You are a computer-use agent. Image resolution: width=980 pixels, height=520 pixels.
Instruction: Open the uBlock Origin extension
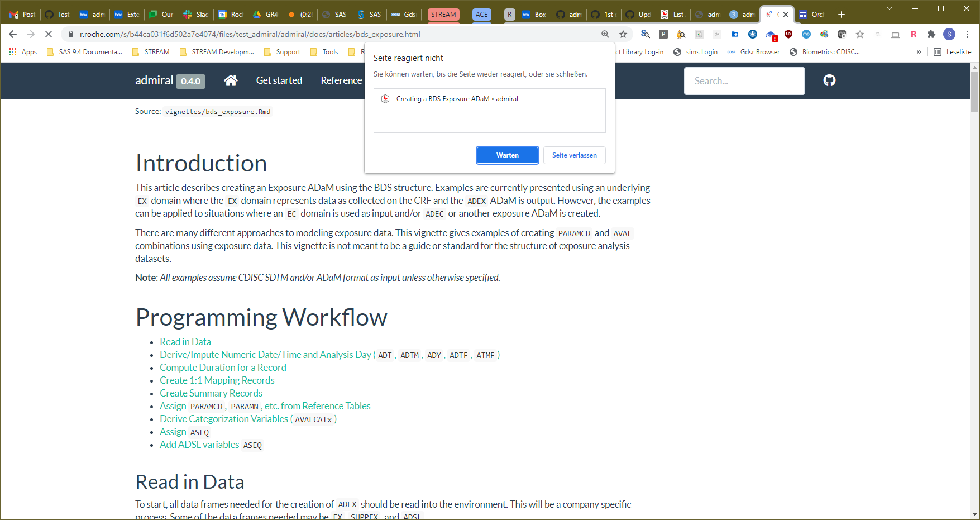coord(788,34)
